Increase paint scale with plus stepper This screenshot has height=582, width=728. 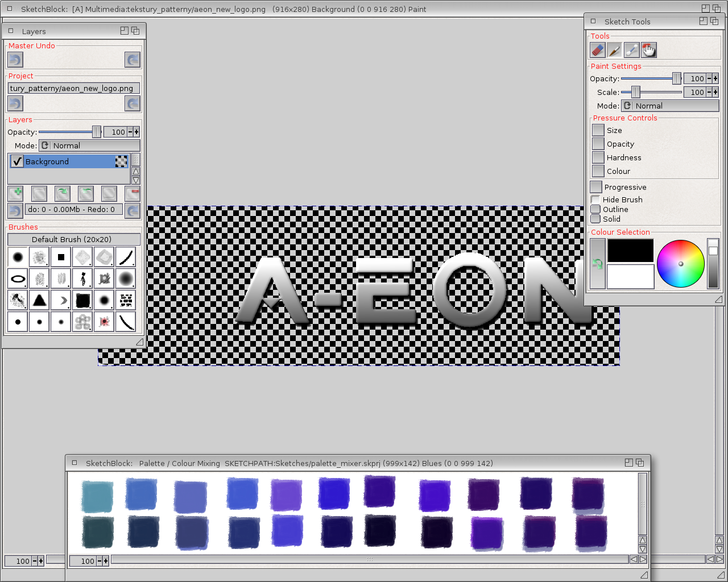[x=715, y=92]
